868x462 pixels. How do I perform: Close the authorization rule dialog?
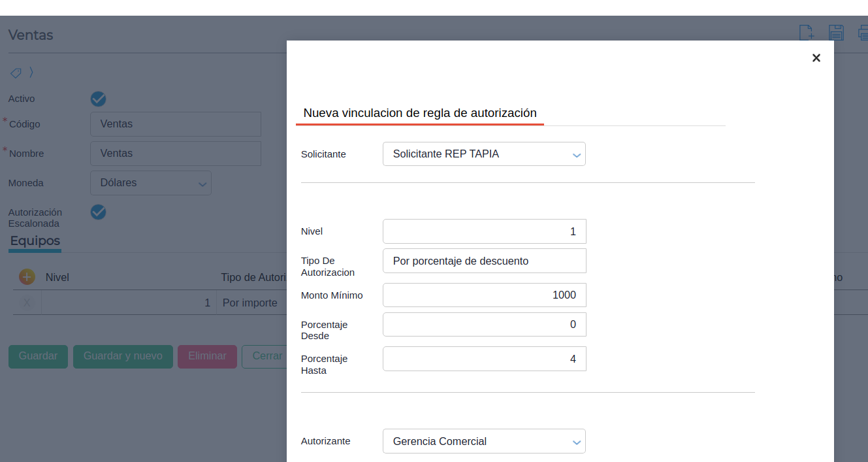[x=816, y=58]
